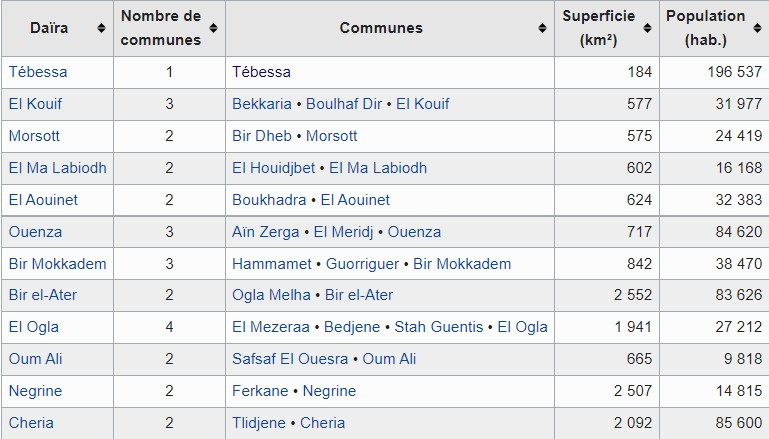
Task: Sort by Population column arrows
Action: click(x=757, y=28)
